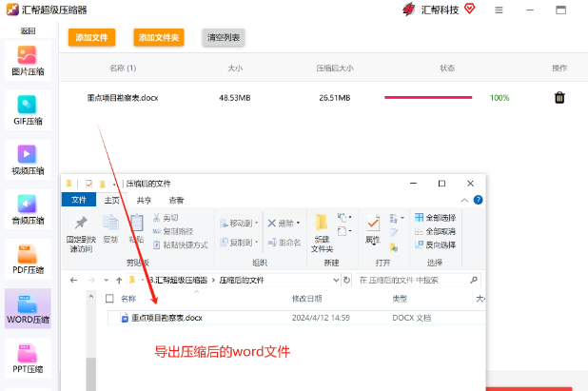The image size is (588, 391).
Task: Click 3.汇帮超级压缩器 breadcrumb in address bar
Action: pyautogui.click(x=178, y=280)
